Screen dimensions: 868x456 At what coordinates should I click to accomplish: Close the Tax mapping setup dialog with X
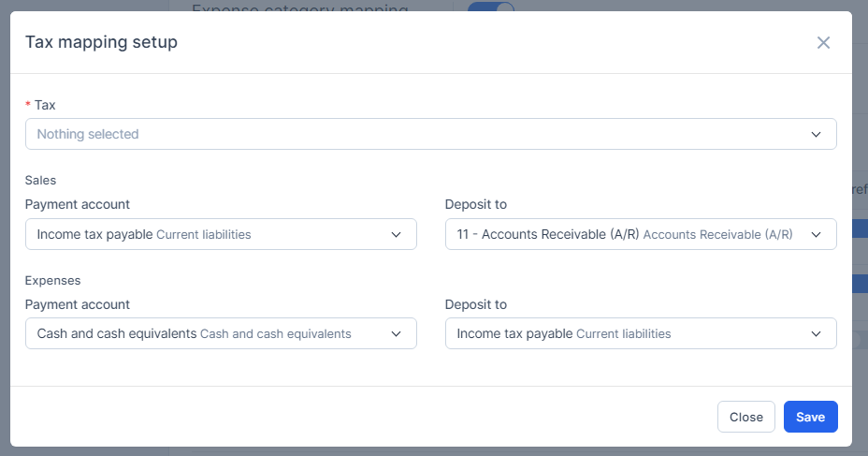click(x=823, y=42)
